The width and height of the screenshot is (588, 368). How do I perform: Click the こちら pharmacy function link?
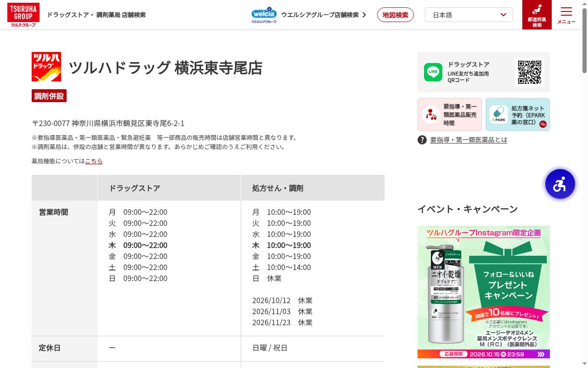[94, 161]
